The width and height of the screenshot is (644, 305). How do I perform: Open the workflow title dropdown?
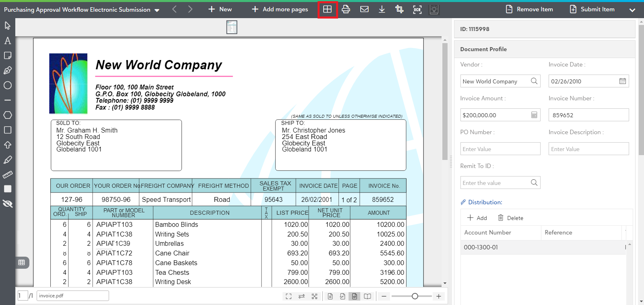click(157, 10)
